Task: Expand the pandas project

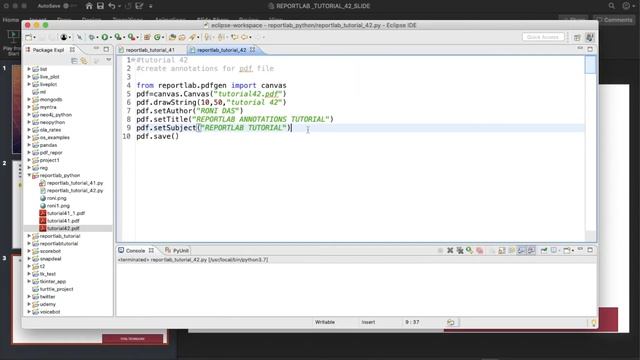Action: (x=29, y=145)
